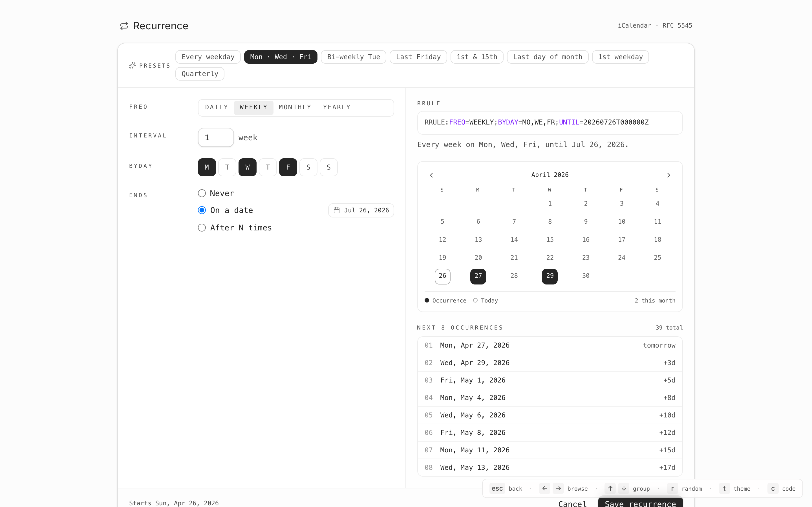Click the interval number input field
This screenshot has height=507, width=812.
(216, 137)
